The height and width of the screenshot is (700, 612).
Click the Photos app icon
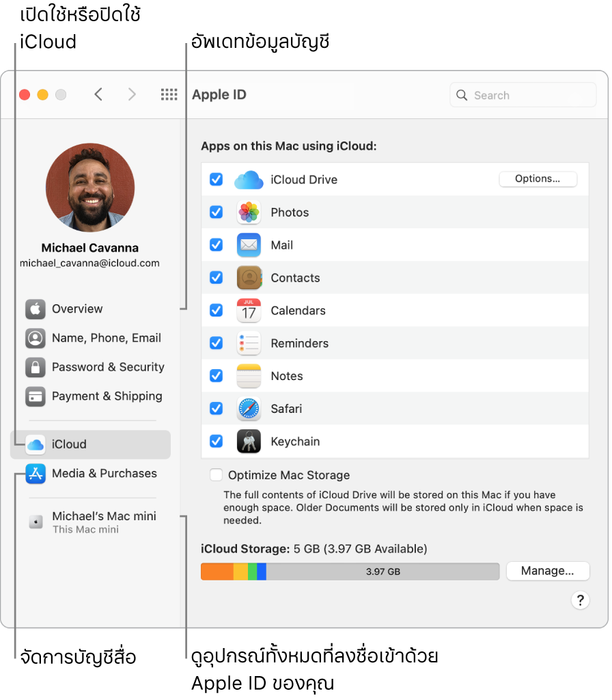click(249, 212)
